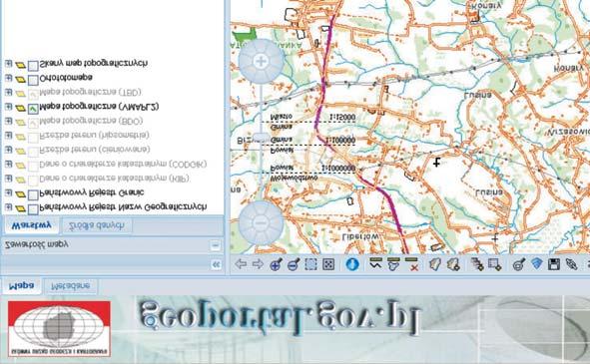Open the Metadane tab
The width and height of the screenshot is (590, 364).
tap(71, 286)
